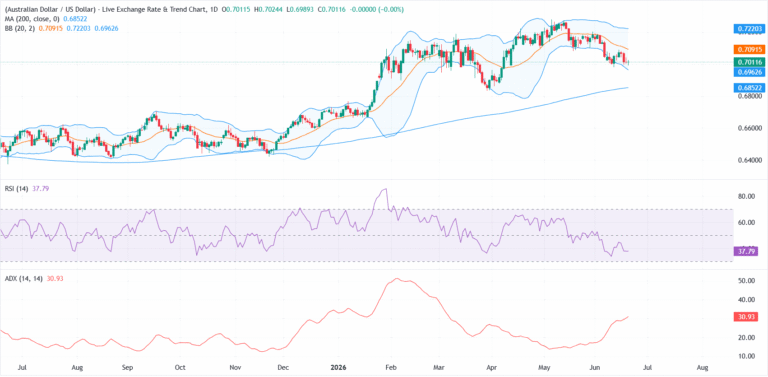
Task: Click the Aug label at the right of the time axis
Action: pos(702,367)
